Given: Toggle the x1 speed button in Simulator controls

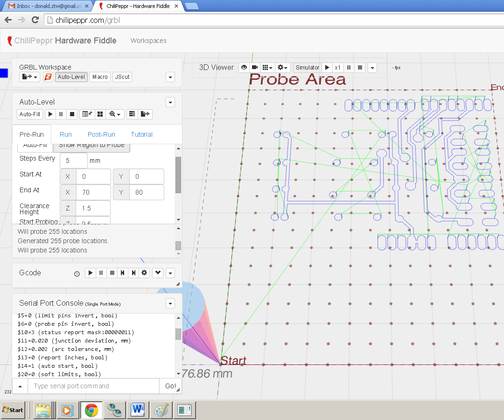Looking at the screenshot, I should [337, 67].
